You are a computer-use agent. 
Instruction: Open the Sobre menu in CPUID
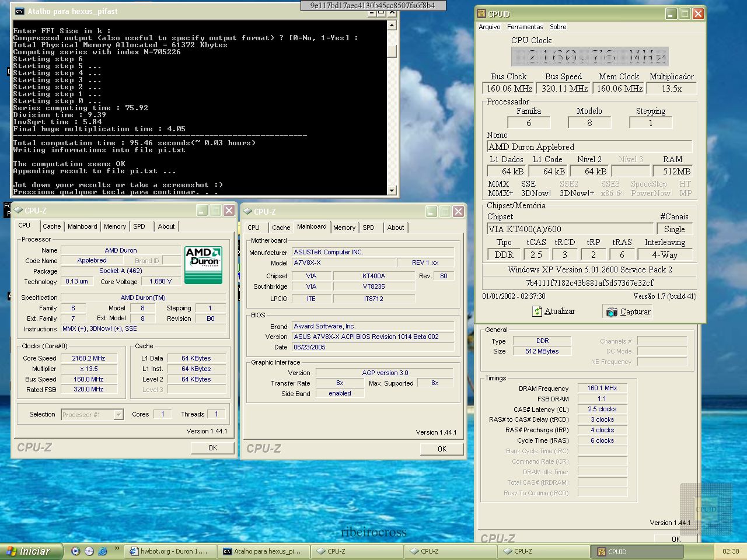[x=558, y=27]
